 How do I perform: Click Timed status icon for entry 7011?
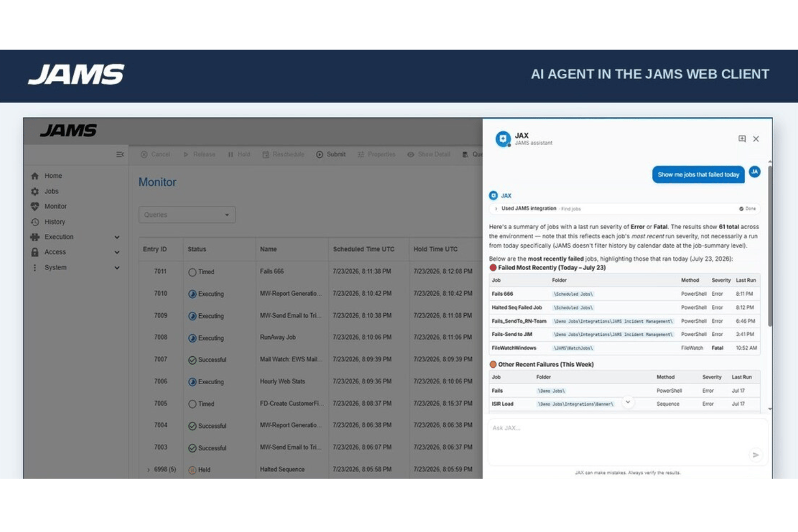point(192,272)
